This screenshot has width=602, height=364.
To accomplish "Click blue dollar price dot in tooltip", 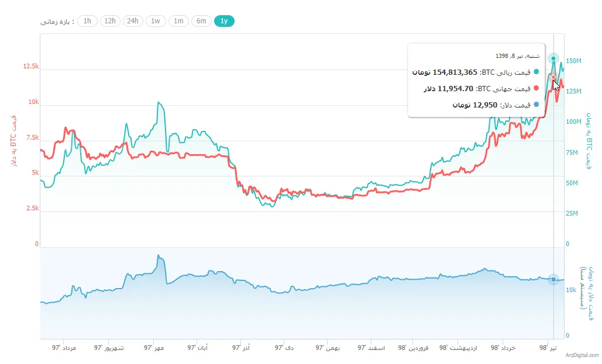I will coord(536,105).
